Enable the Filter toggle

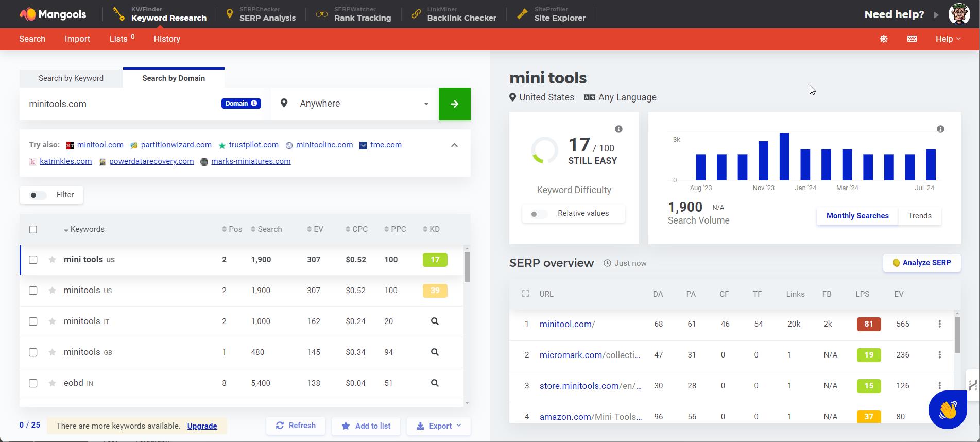(x=38, y=195)
